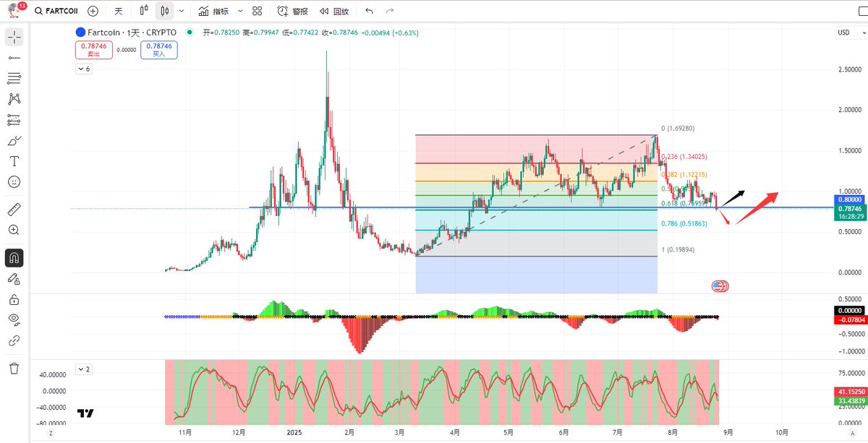Open the forecasting and measurement tools
Viewport: 868px width, 443px height.
14,120
